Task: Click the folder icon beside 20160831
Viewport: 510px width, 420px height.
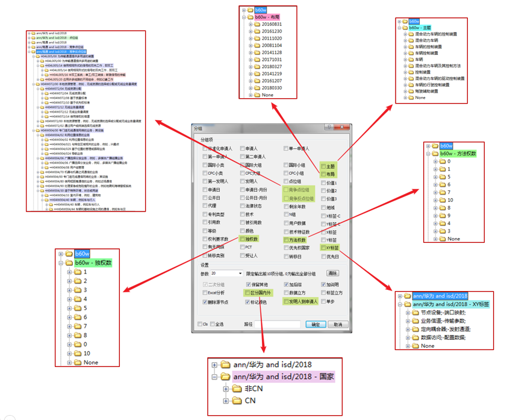Action: [257, 25]
